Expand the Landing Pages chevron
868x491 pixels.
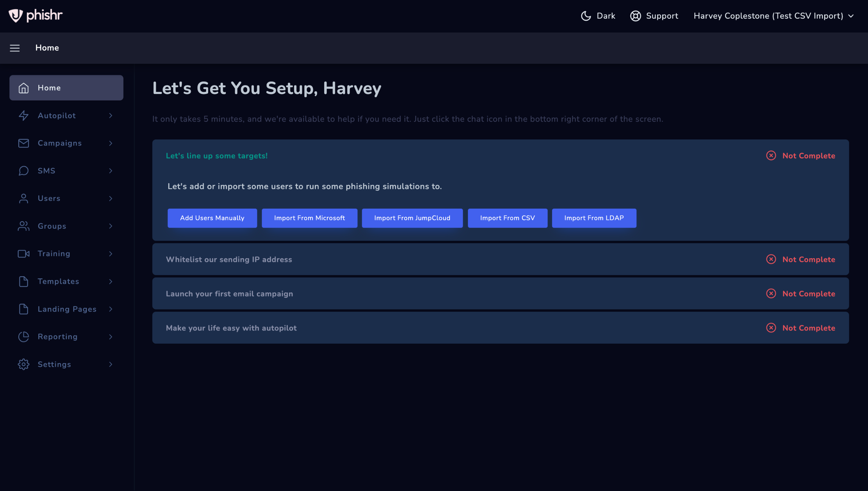[111, 309]
